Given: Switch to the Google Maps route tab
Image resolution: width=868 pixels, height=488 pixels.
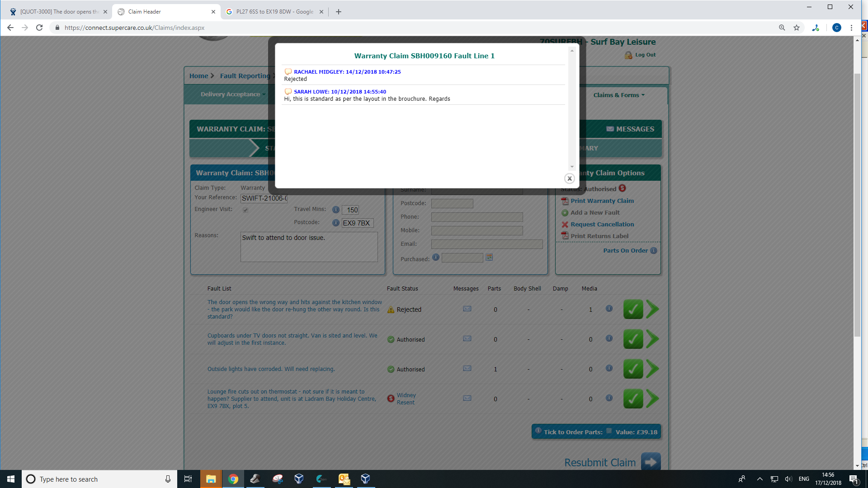Looking at the screenshot, I should click(274, 12).
